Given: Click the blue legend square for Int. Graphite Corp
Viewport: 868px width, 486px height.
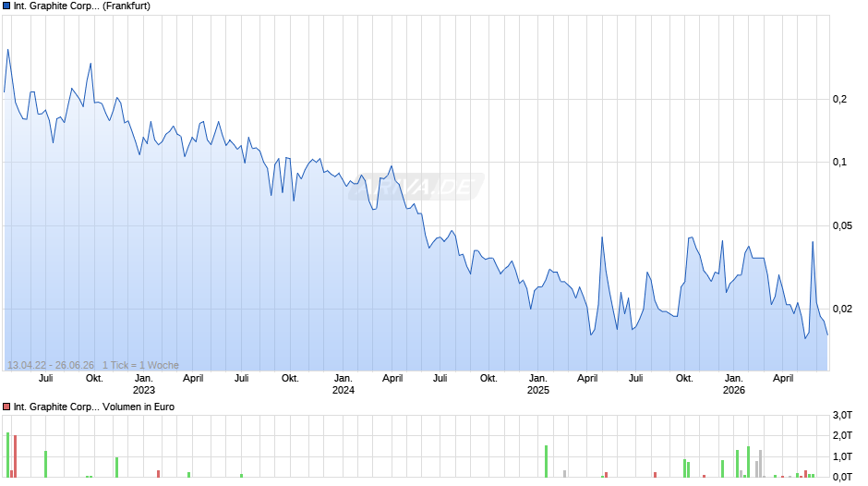Looking at the screenshot, I should coord(6,6).
